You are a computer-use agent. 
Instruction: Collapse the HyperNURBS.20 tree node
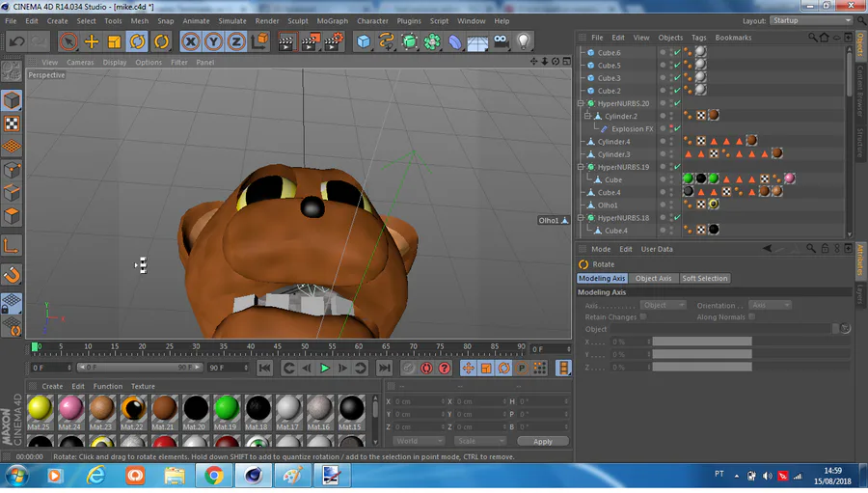[x=581, y=103]
